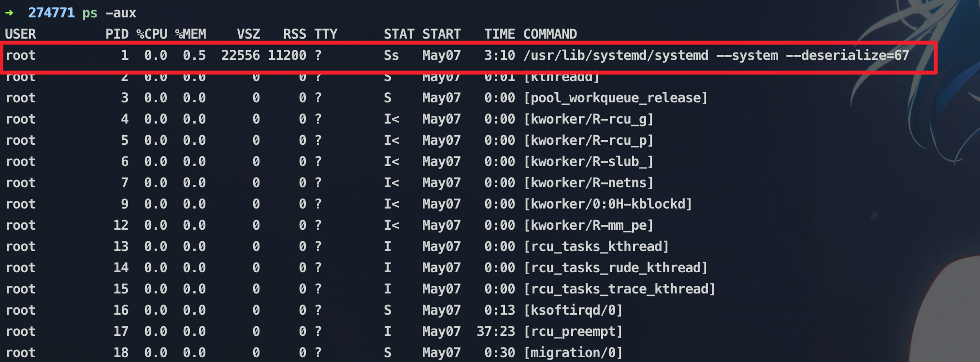980x362 pixels.
Task: Click the 3:10 time value
Action: tap(500, 56)
